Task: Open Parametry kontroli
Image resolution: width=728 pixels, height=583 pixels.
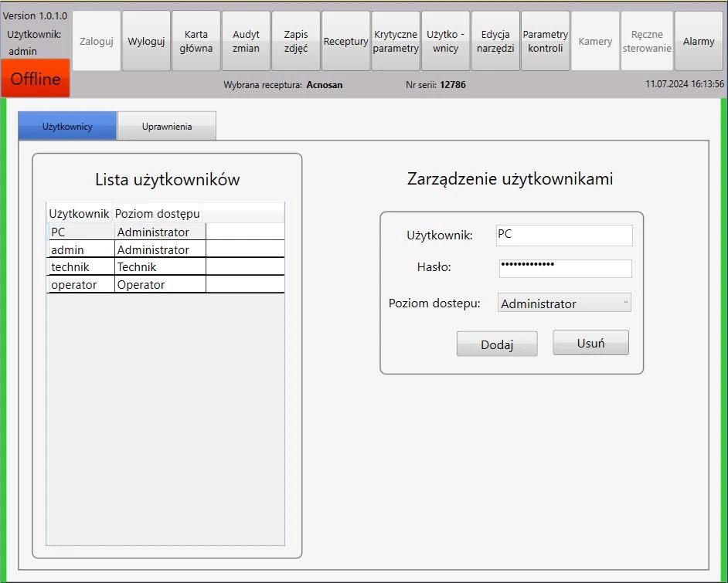Action: (545, 42)
